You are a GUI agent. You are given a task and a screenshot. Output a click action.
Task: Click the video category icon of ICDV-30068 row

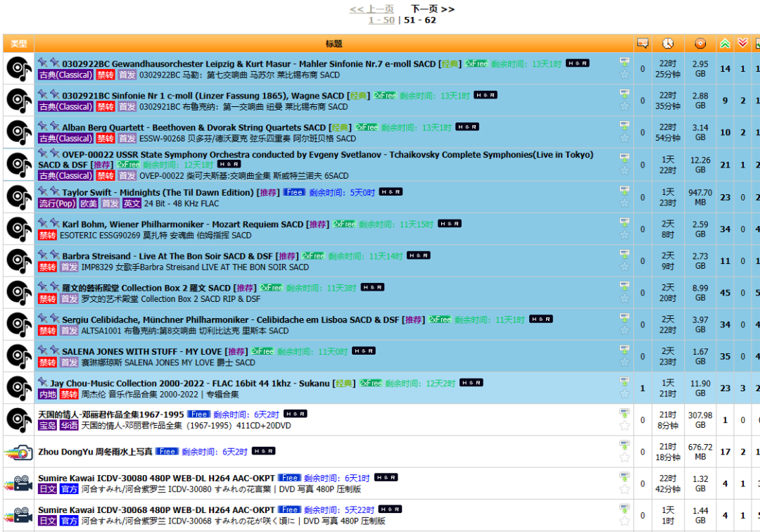(x=19, y=515)
